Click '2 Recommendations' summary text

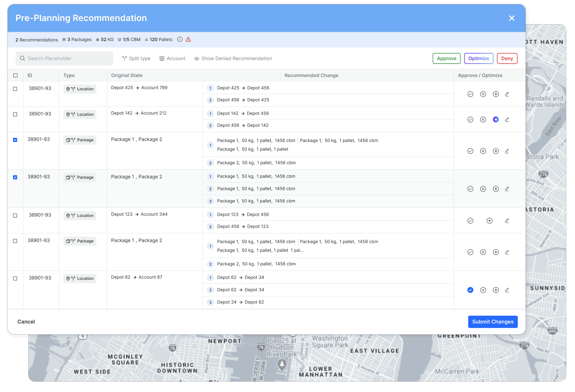pyautogui.click(x=37, y=40)
